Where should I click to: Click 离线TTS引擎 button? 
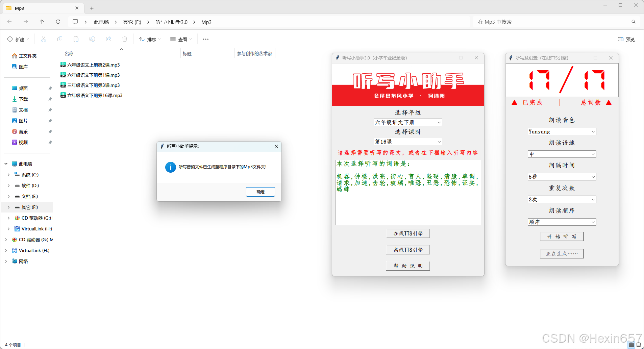[408, 250]
